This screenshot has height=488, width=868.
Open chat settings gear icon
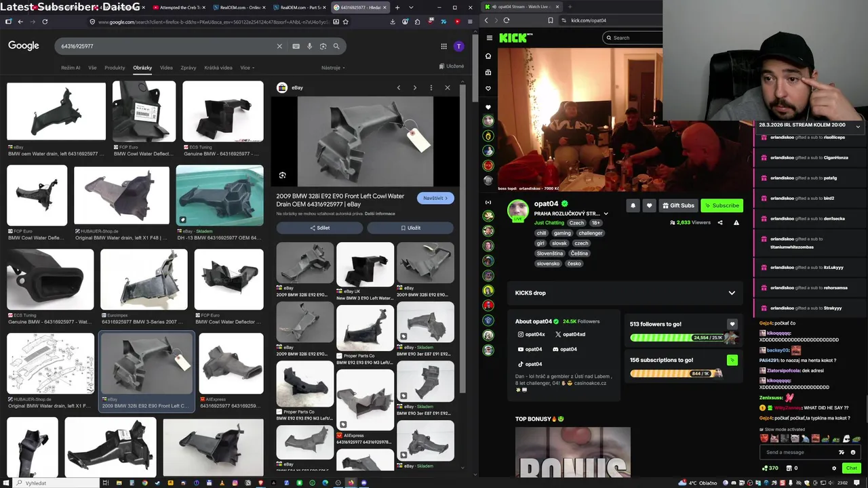834,468
